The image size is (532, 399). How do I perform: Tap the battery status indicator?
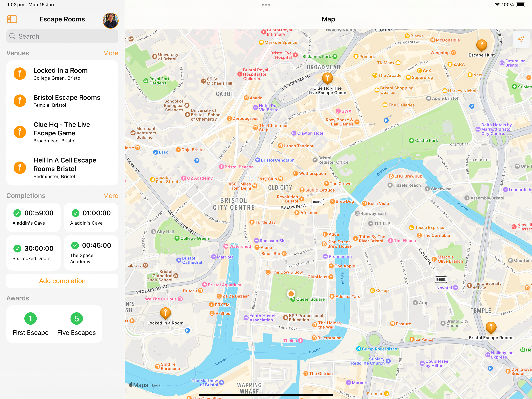tap(521, 4)
